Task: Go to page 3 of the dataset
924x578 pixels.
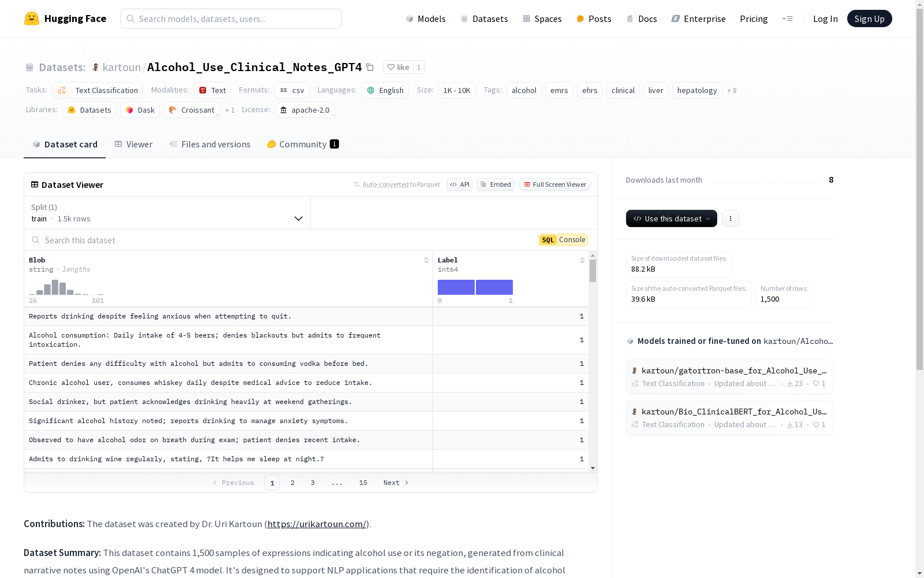Action: [313, 483]
